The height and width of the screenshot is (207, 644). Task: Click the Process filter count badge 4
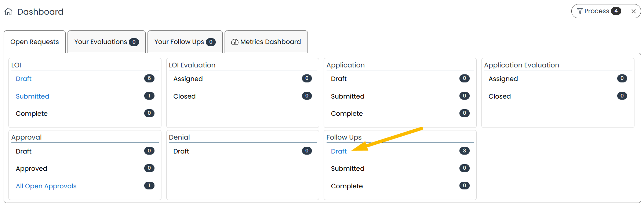pos(616,11)
